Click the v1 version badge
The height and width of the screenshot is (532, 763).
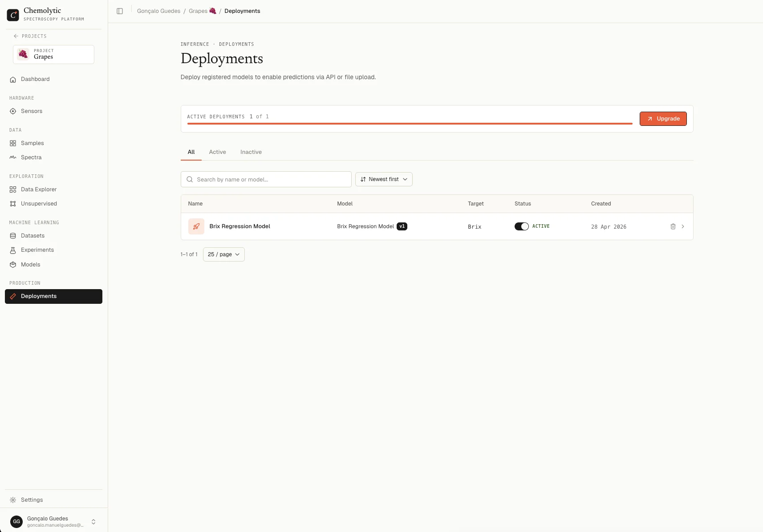402,226
